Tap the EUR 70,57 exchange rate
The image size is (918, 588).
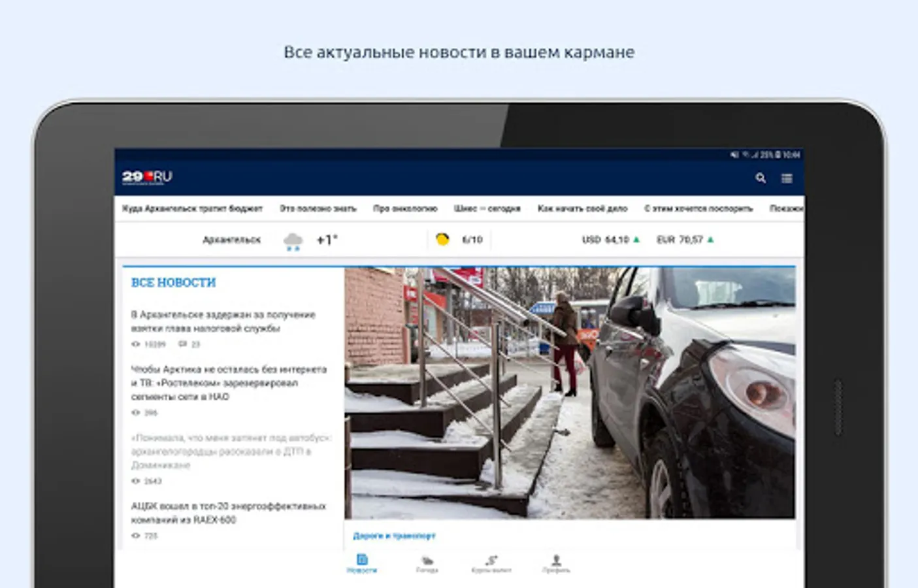[680, 240]
